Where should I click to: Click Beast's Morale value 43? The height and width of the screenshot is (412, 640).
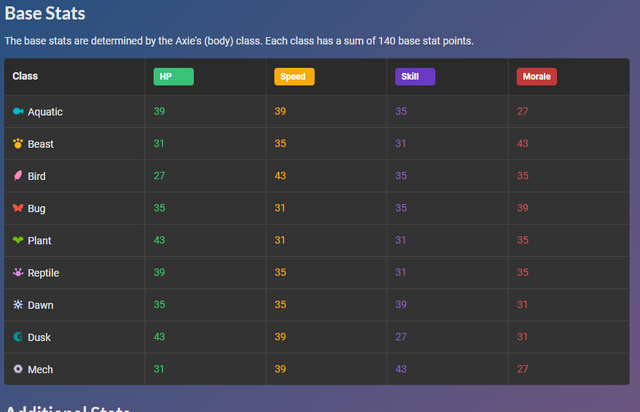(x=523, y=143)
